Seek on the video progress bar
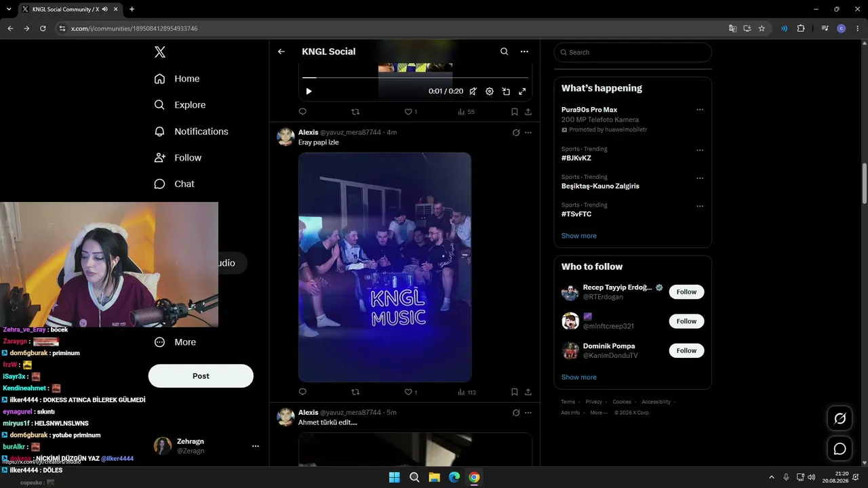 (x=415, y=78)
